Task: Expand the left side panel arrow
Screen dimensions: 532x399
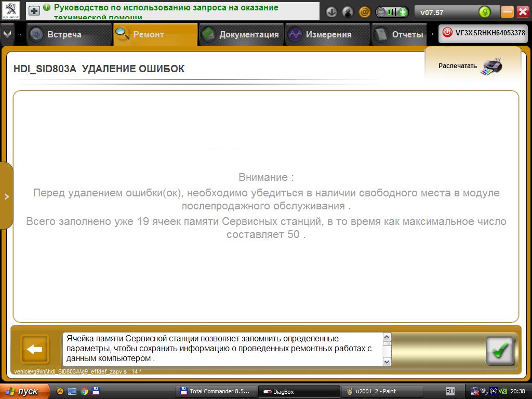Action: tap(6, 196)
